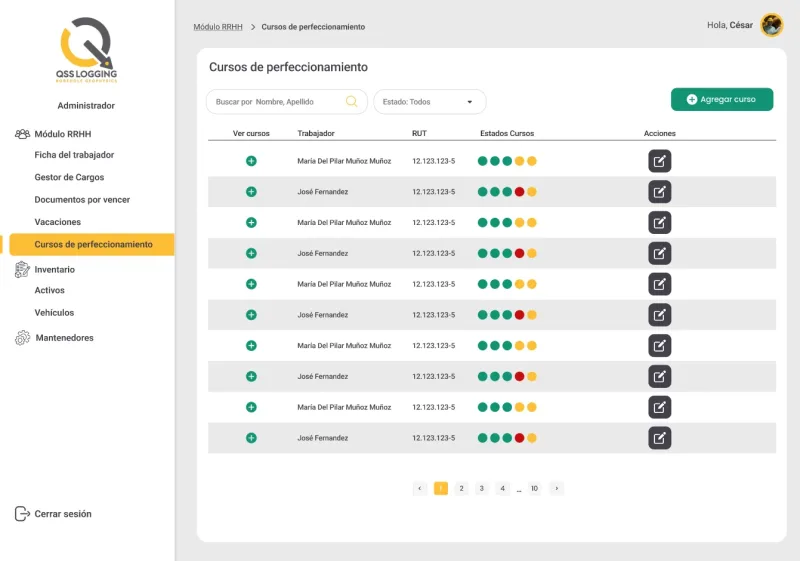The height and width of the screenshot is (561, 800).
Task: Click the Agregar curso button
Action: [721, 99]
